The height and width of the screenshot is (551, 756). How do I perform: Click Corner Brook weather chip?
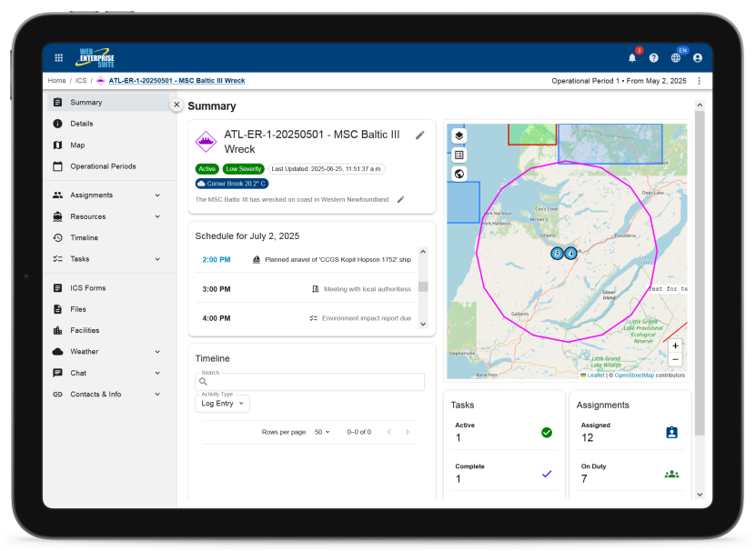(x=232, y=184)
